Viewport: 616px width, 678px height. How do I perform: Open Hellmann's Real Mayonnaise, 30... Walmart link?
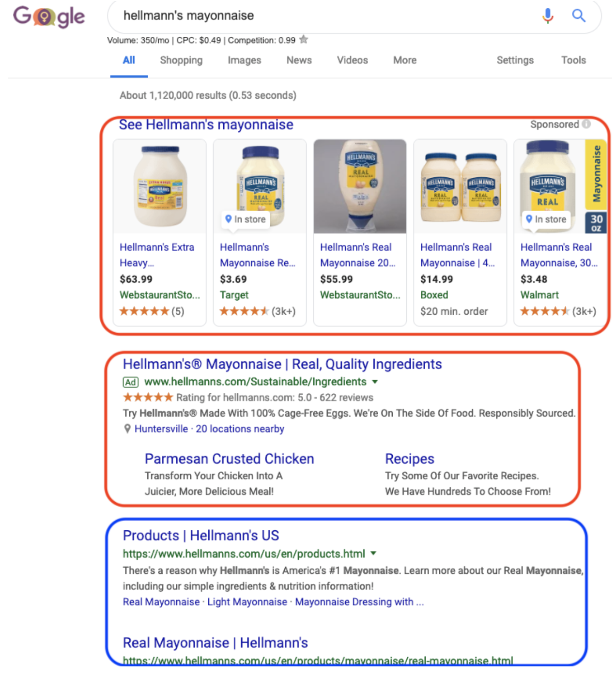tap(559, 255)
